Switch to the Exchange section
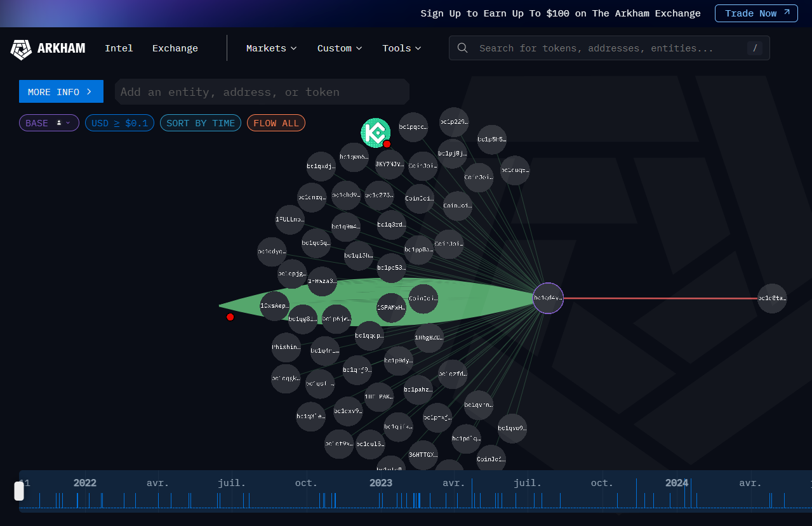Screen dimensions: 812x526 [x=175, y=48]
